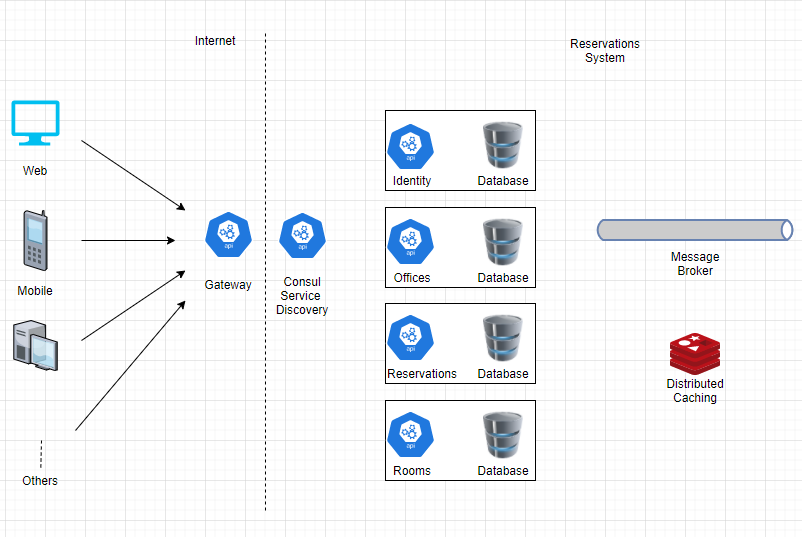The width and height of the screenshot is (802, 537).
Task: Select the Rooms API hexagon icon
Action: coord(410,435)
